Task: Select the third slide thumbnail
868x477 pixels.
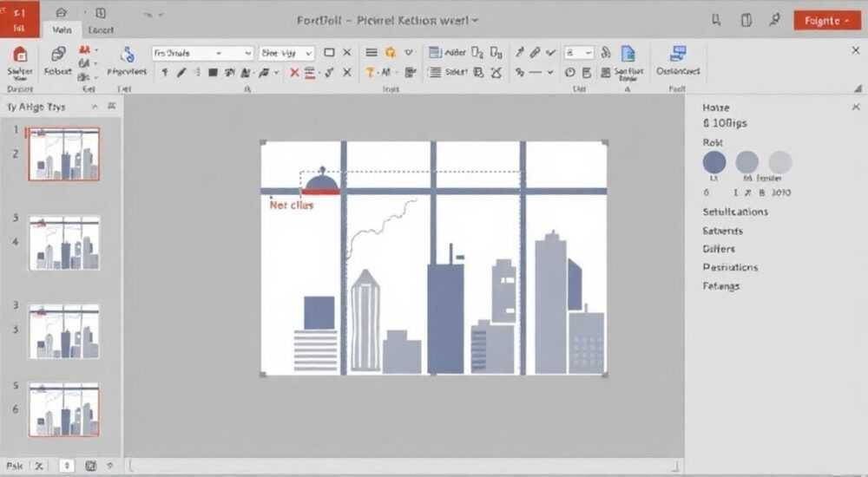Action: pos(64,331)
